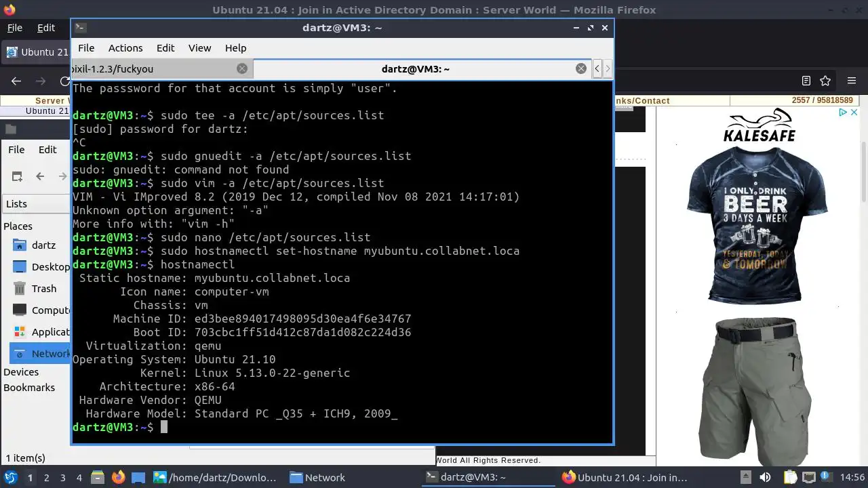Open Firefox File menu

tap(14, 28)
